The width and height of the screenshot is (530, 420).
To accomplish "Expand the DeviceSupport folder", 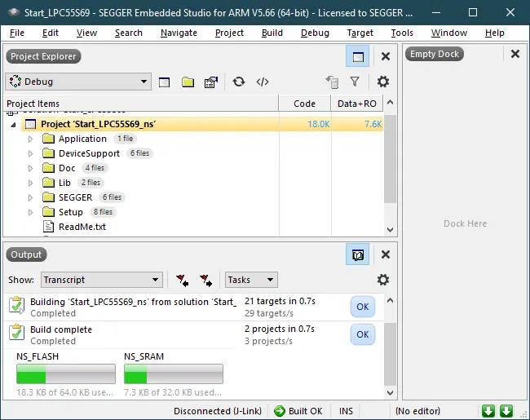I will tap(30, 153).
